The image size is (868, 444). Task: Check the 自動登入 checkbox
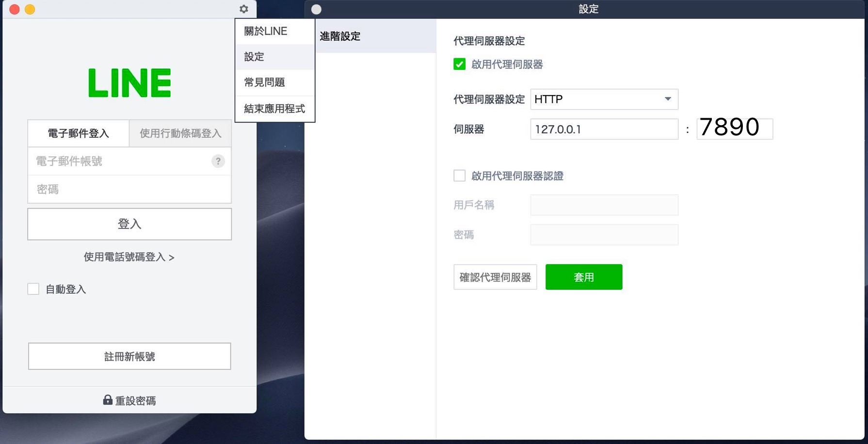(x=33, y=289)
